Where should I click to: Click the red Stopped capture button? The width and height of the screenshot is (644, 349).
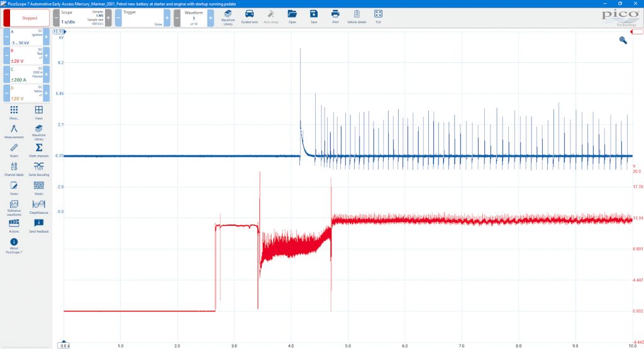click(26, 18)
